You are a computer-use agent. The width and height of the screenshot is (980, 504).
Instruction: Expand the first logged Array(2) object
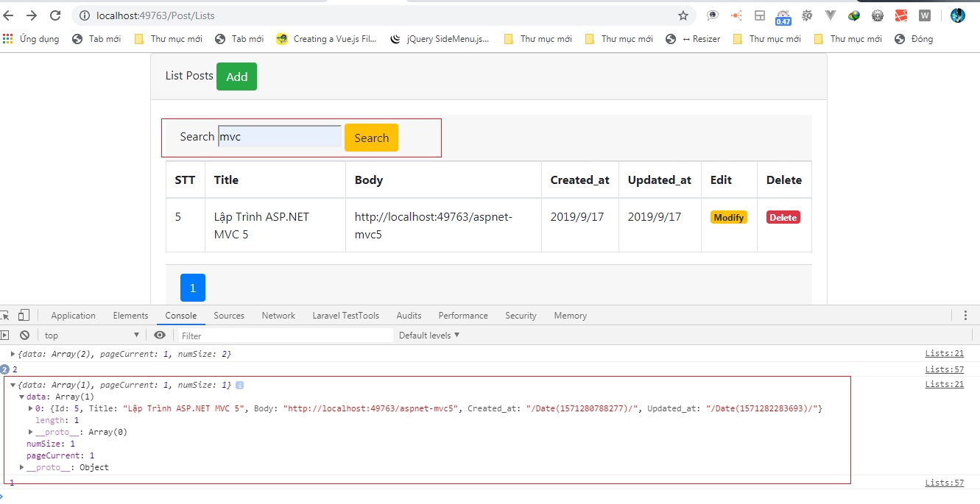click(13, 354)
